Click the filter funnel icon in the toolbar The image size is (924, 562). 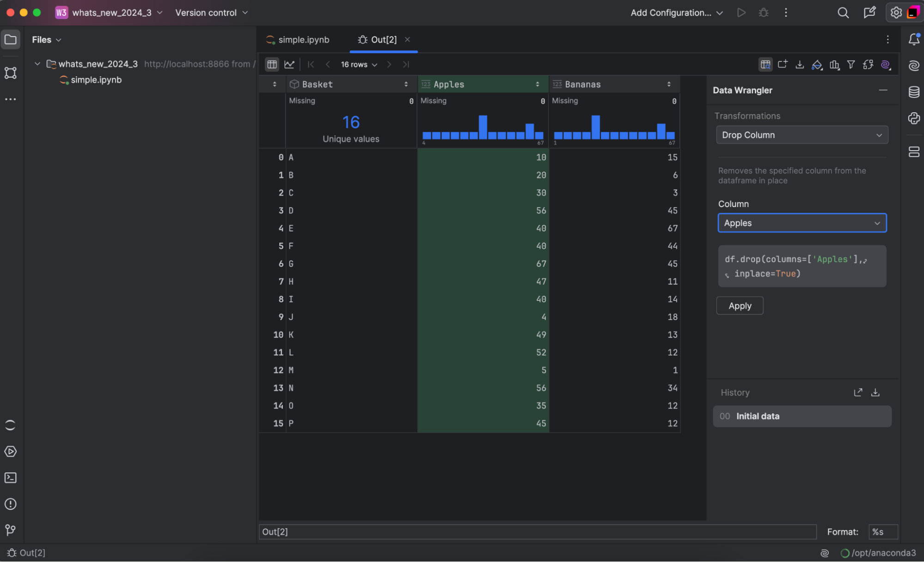tap(851, 65)
